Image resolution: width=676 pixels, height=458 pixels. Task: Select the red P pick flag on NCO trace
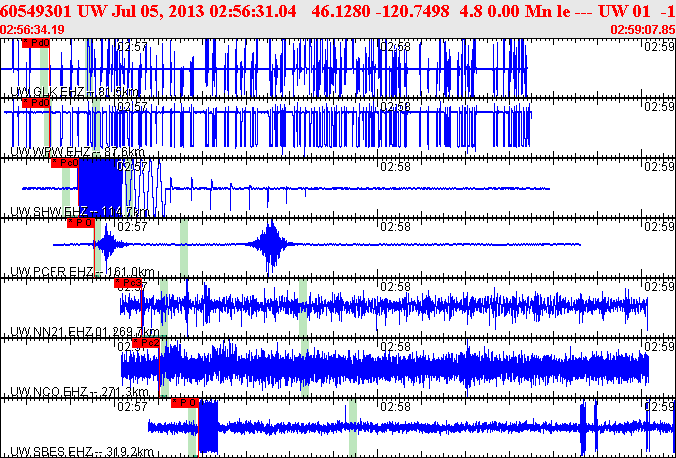[145, 342]
